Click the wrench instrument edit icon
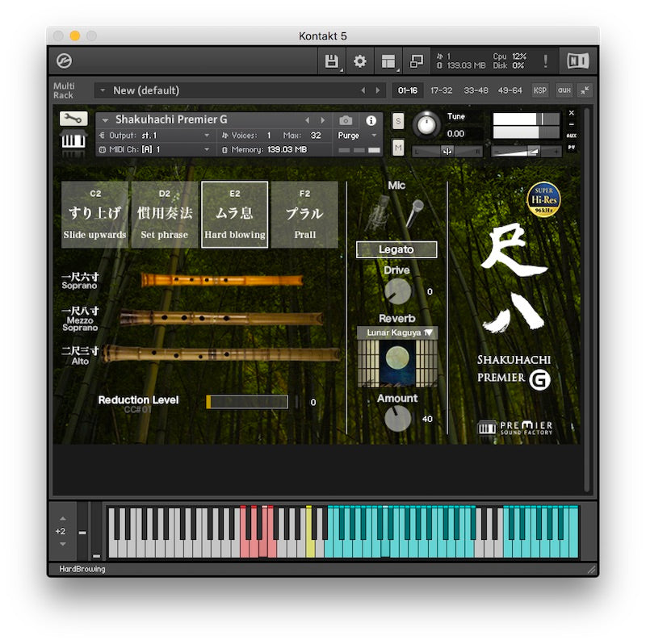Viewport: 646px width, 644px height. (73, 119)
